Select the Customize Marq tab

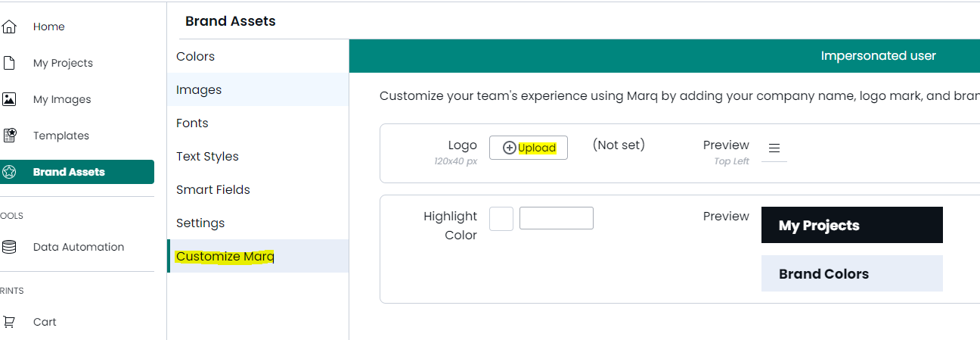click(225, 257)
